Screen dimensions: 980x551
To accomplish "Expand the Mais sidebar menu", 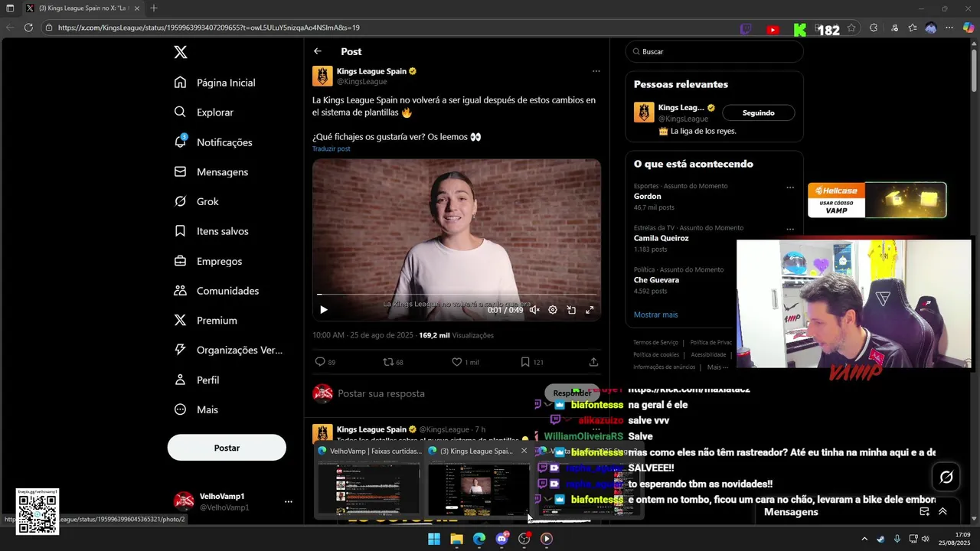I will pos(196,409).
